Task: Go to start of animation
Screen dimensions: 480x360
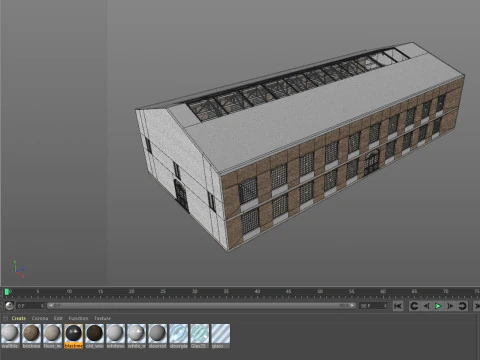Action: click(x=398, y=306)
